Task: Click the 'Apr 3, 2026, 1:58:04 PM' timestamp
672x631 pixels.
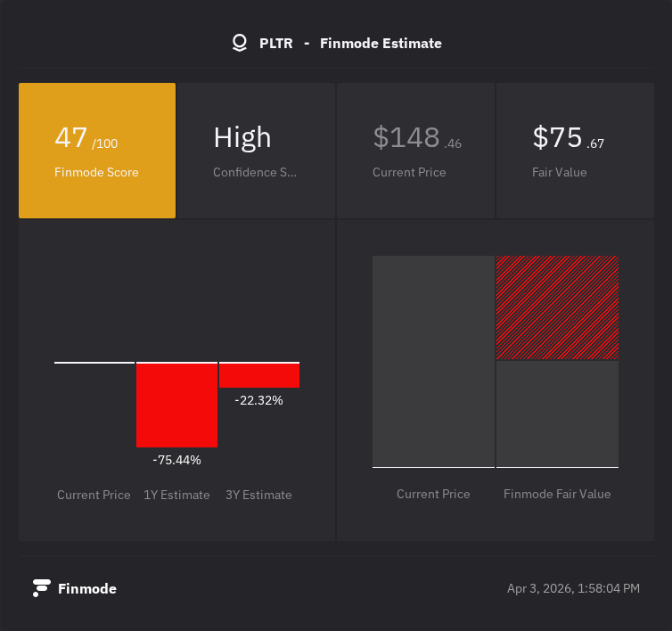Action: pos(573,588)
